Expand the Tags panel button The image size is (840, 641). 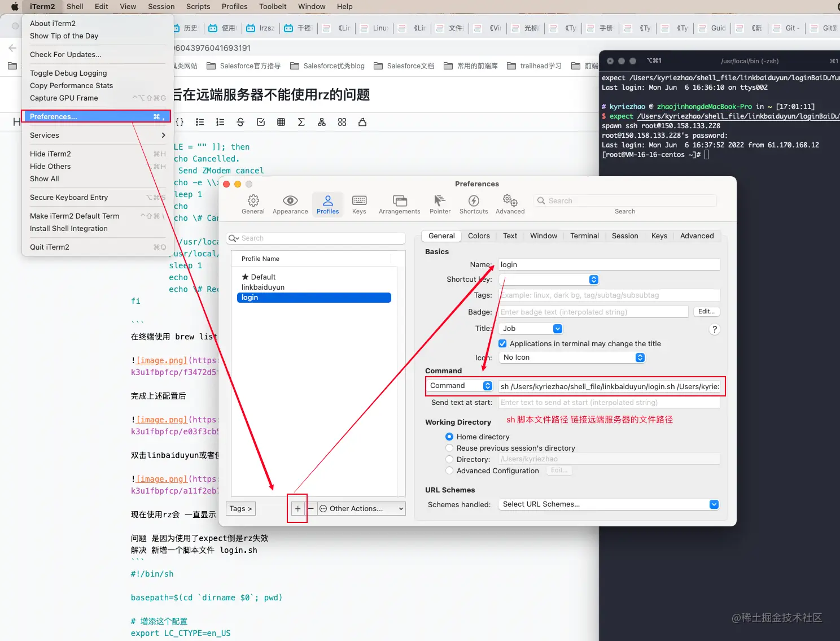point(241,508)
